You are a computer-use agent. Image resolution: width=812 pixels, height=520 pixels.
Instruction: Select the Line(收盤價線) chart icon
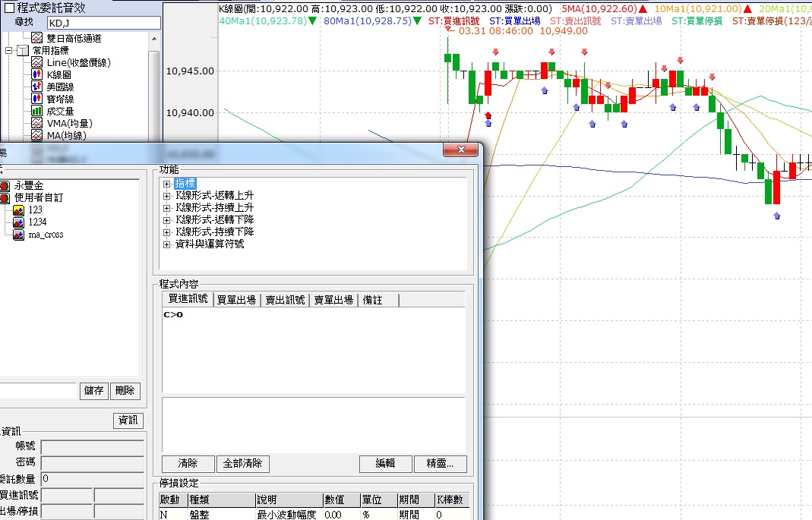[36, 62]
